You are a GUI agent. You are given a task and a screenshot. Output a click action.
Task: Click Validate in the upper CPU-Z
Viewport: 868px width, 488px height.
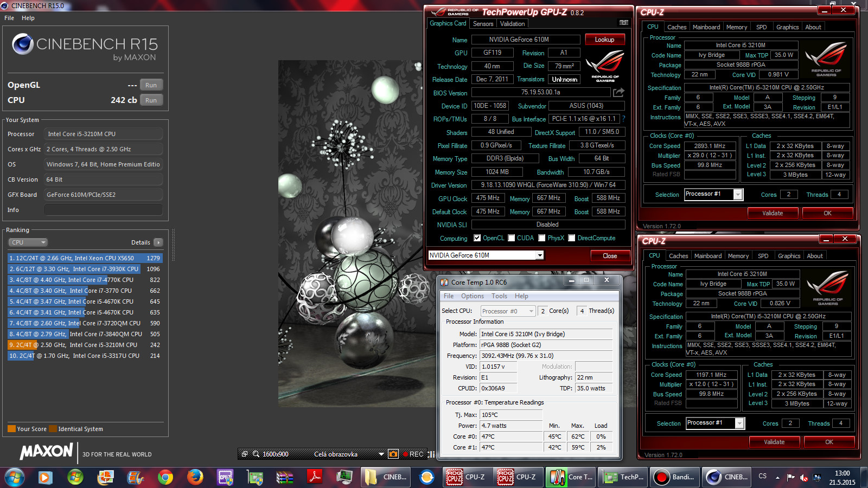click(773, 213)
